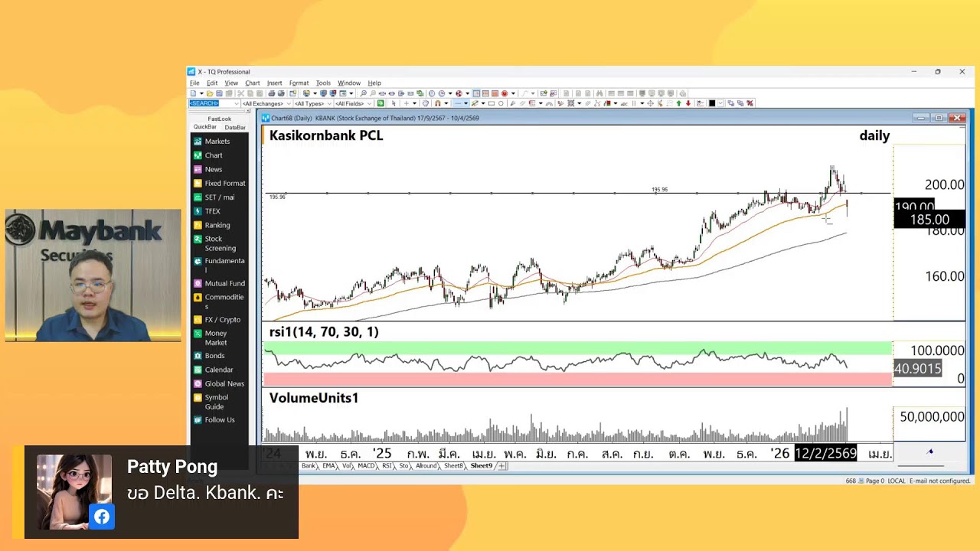Click the rsi1(14, 70, 30, 1) indicator label
This screenshot has width=980, height=551.
pos(324,331)
